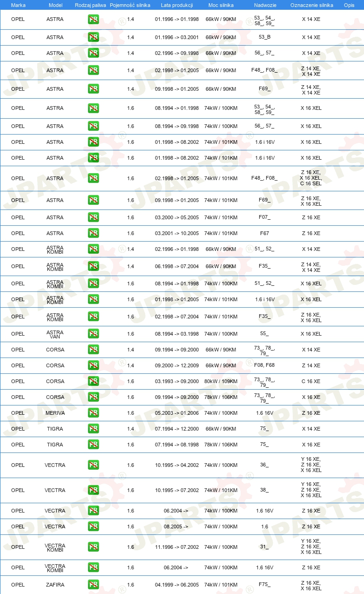Click the fuel icon in the ASTRA 02.1996 -> 09.1998 row

[93, 53]
